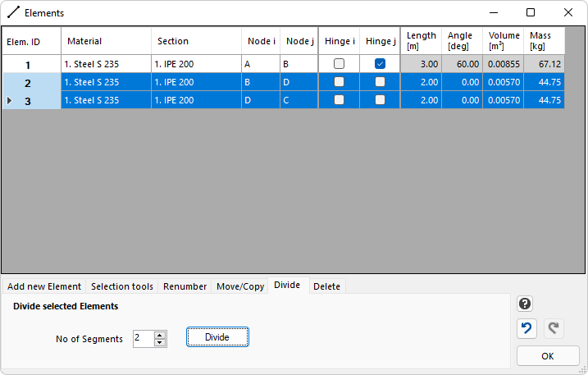Image resolution: width=588 pixels, height=375 pixels.
Task: Click the Hinge j column header
Action: (x=380, y=41)
